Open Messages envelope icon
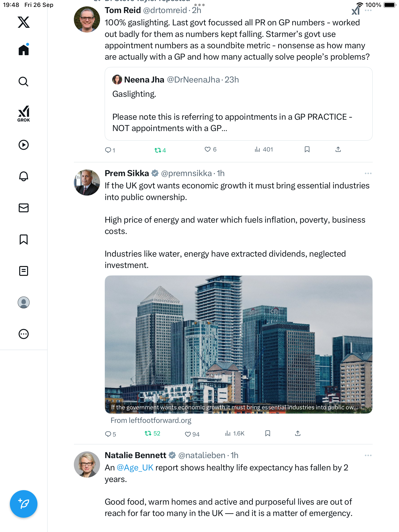Viewport: 399px width, 532px height. click(24, 208)
